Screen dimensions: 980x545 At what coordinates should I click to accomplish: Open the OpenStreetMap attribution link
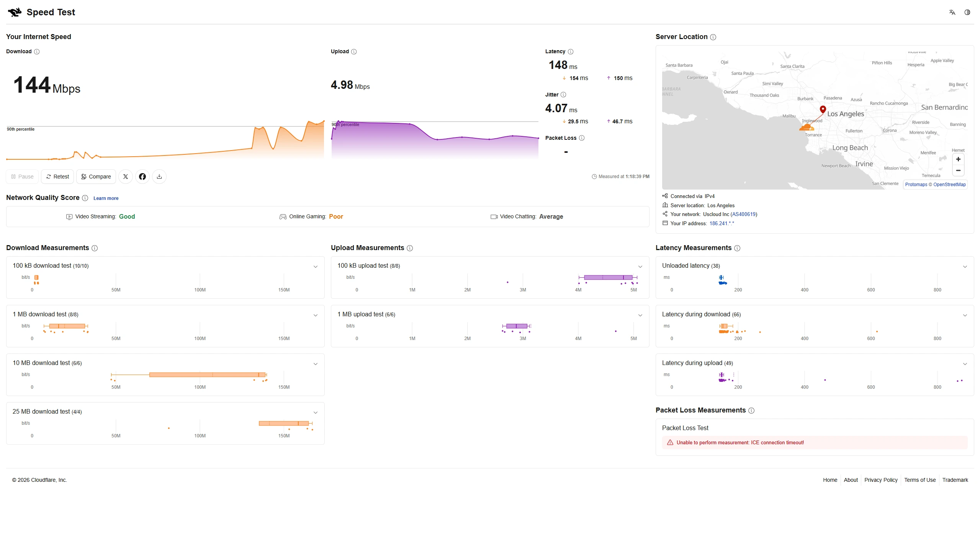coord(949,185)
